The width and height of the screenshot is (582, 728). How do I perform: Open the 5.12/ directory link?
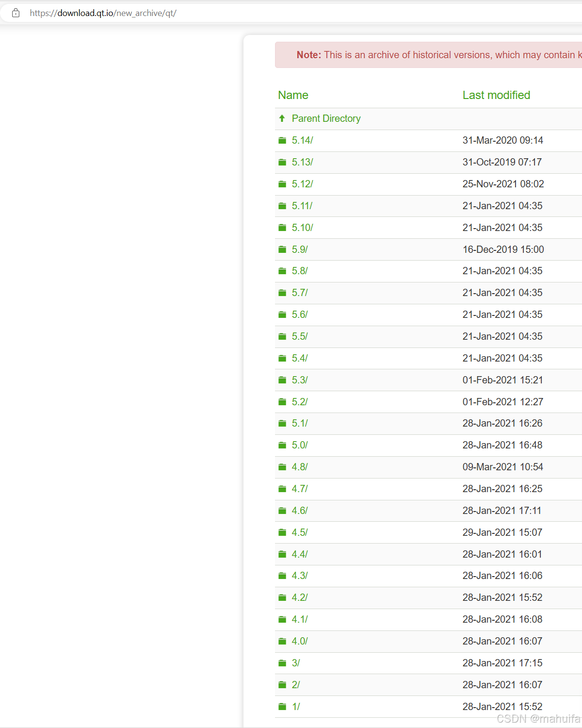(x=303, y=184)
